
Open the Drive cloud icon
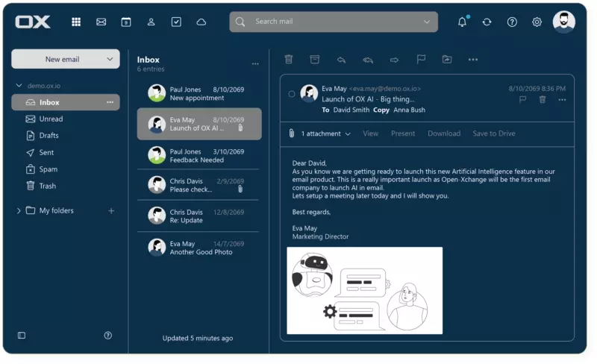tap(201, 22)
